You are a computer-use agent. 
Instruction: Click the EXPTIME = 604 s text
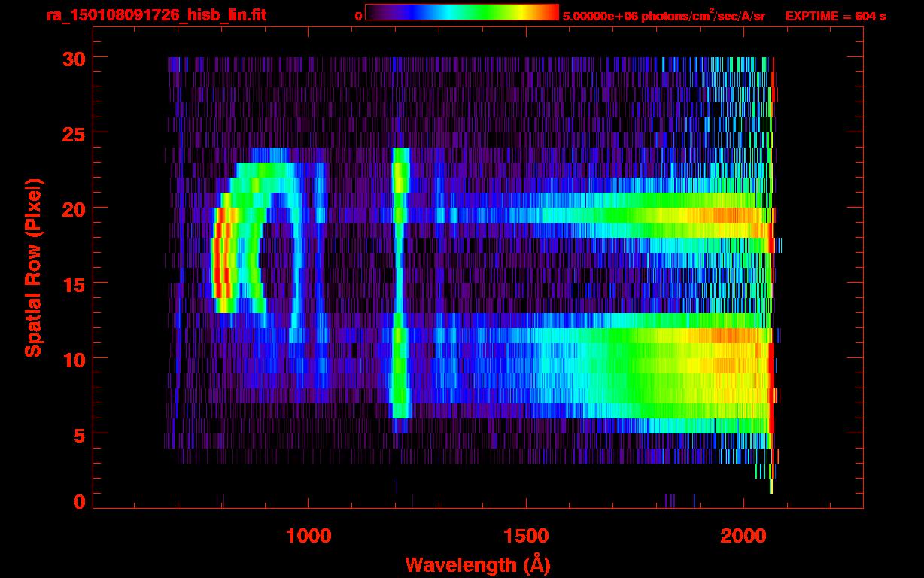click(835, 16)
